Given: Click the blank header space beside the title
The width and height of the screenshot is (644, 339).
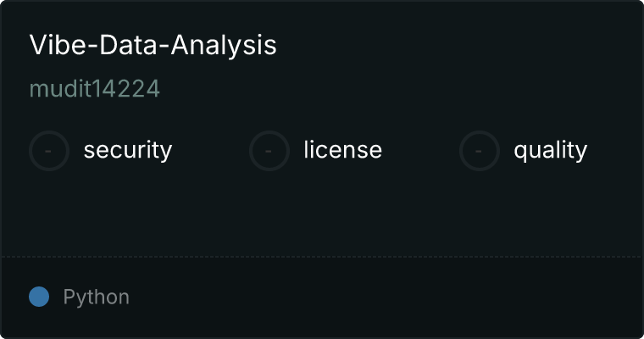Looking at the screenshot, I should point(456,45).
